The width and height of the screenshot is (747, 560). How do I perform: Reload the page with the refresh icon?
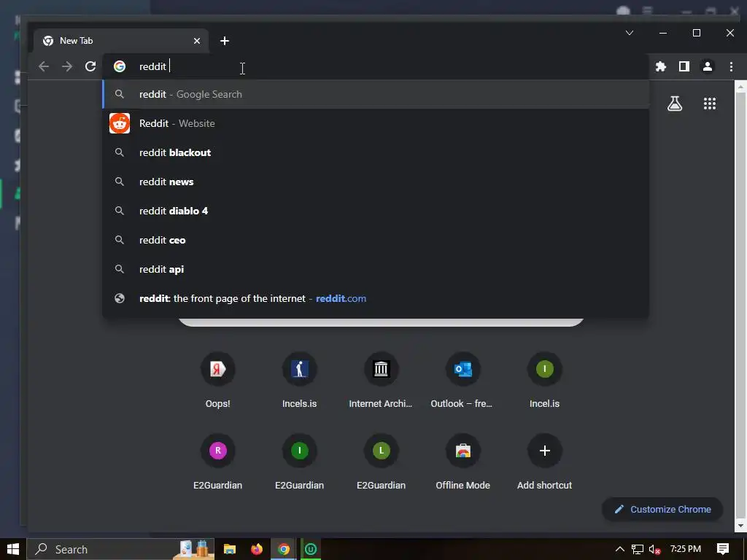(90, 66)
